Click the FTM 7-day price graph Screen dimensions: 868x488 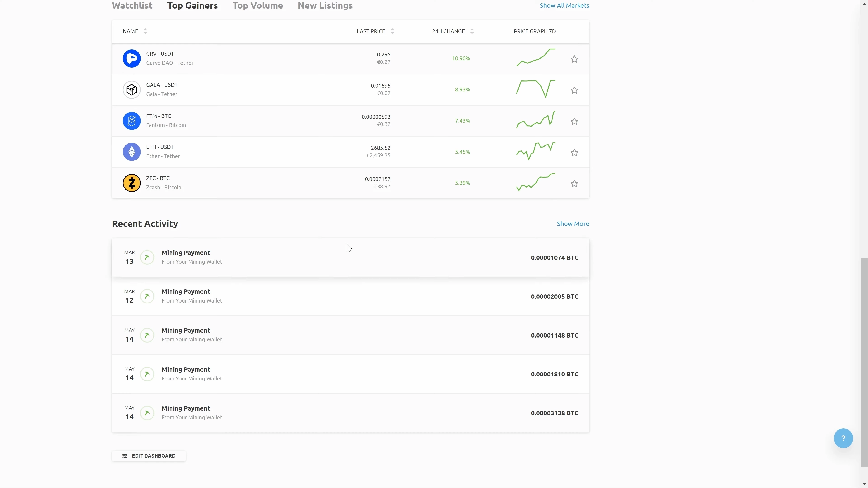click(x=536, y=120)
